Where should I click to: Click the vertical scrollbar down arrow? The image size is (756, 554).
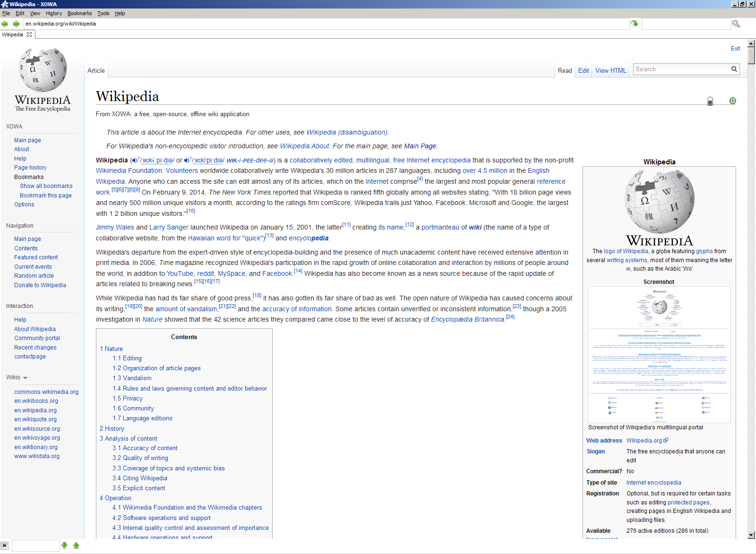751,535
